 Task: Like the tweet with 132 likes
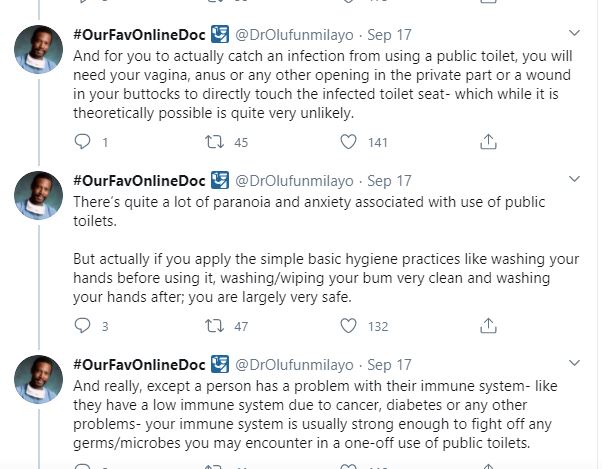pyautogui.click(x=348, y=326)
